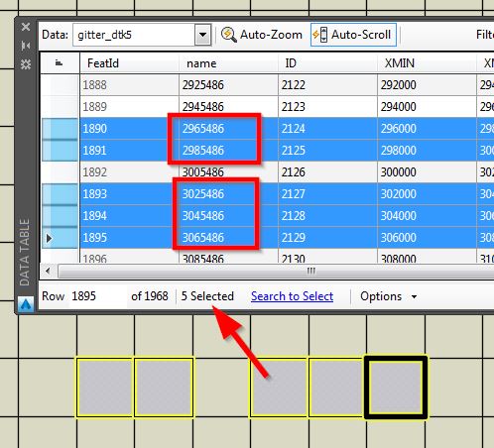Click the row selector column header icon
The image size is (494, 448).
pyautogui.click(x=59, y=62)
